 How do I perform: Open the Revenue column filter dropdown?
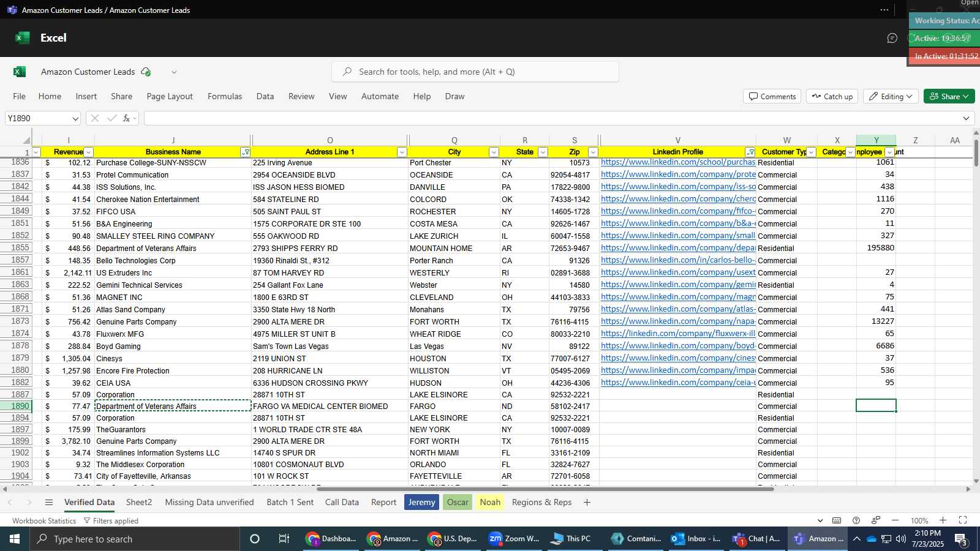point(88,152)
